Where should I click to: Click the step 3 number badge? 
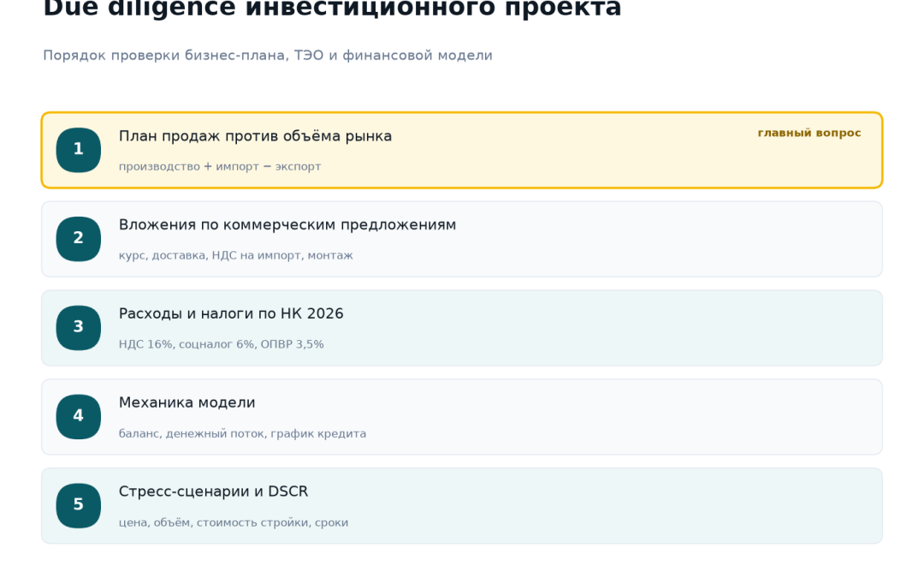79,328
